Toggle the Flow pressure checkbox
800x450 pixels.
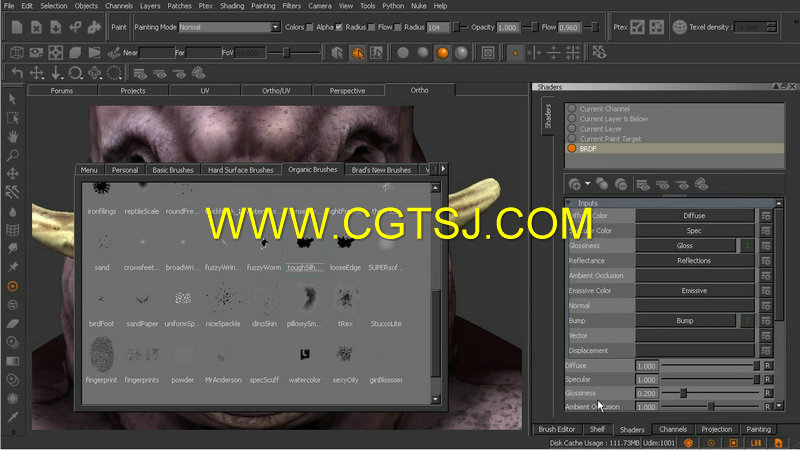[x=397, y=27]
